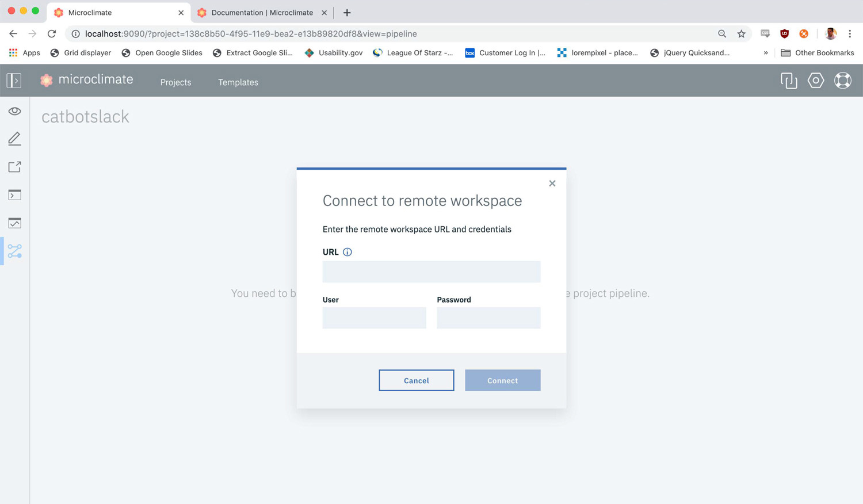Open the help lifesaver icon
863x504 pixels.
(842, 81)
